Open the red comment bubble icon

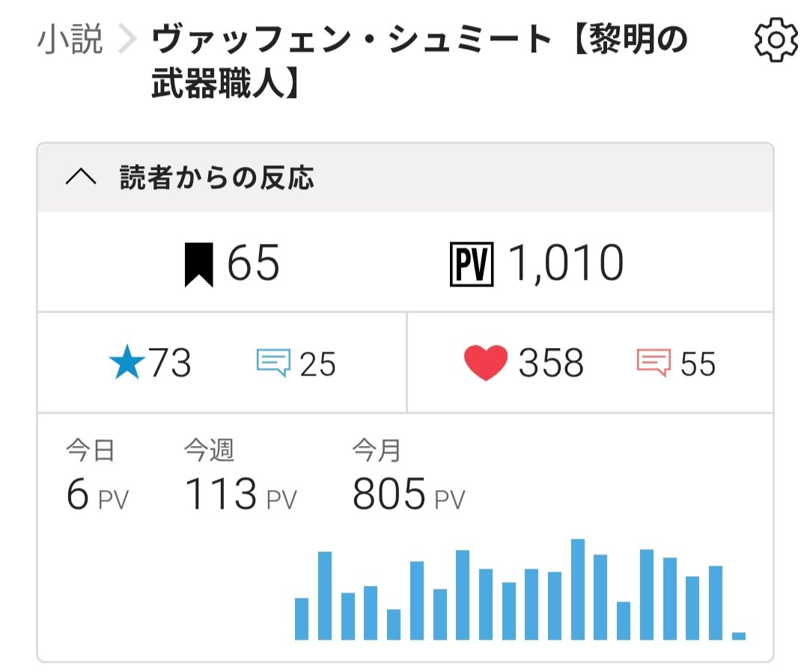click(654, 362)
